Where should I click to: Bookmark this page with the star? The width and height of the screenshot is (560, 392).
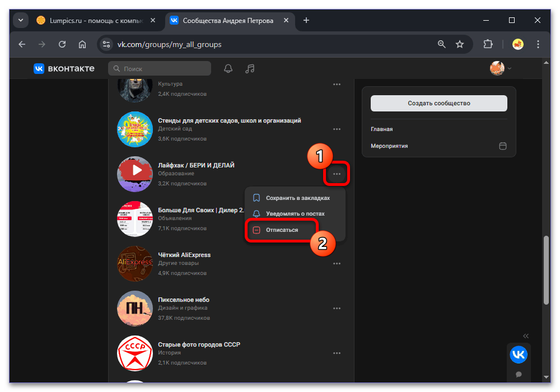460,44
